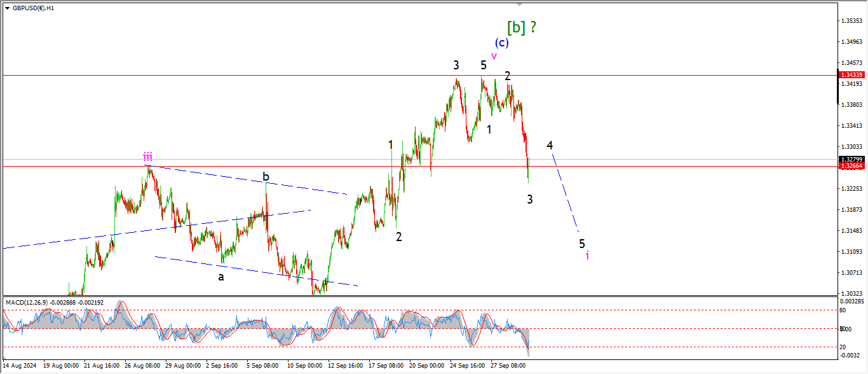Select the magenta v wave label
The height and width of the screenshot is (374, 868).
[x=494, y=57]
